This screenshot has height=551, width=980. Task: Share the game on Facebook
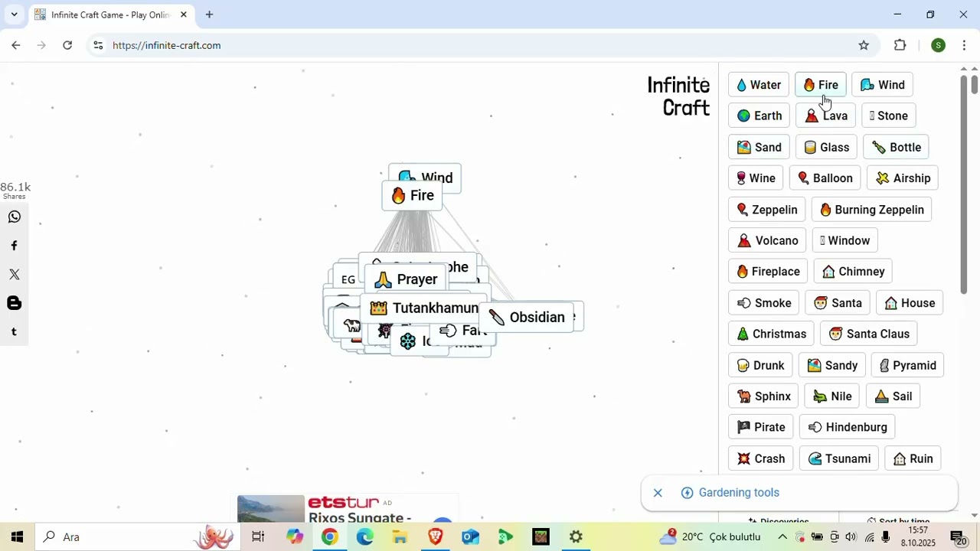14,246
